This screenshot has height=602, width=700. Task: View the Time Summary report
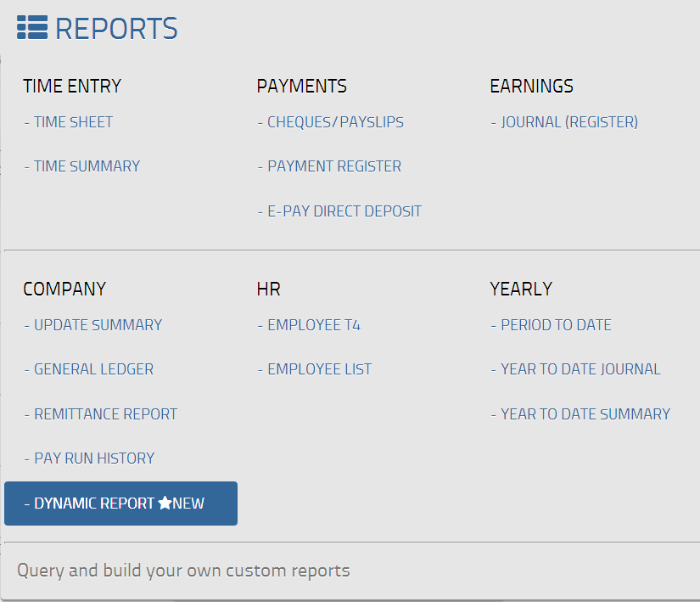[x=86, y=166]
